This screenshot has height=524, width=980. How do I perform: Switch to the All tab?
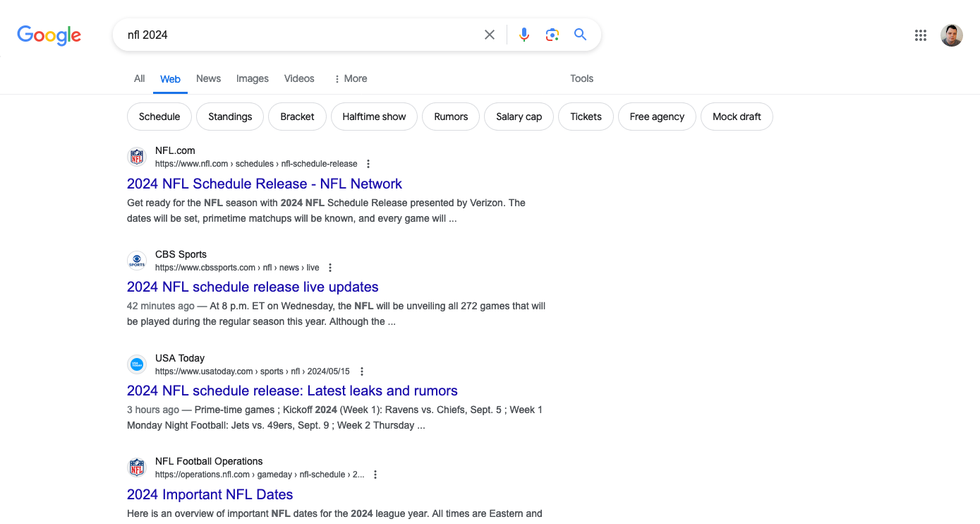tap(140, 78)
